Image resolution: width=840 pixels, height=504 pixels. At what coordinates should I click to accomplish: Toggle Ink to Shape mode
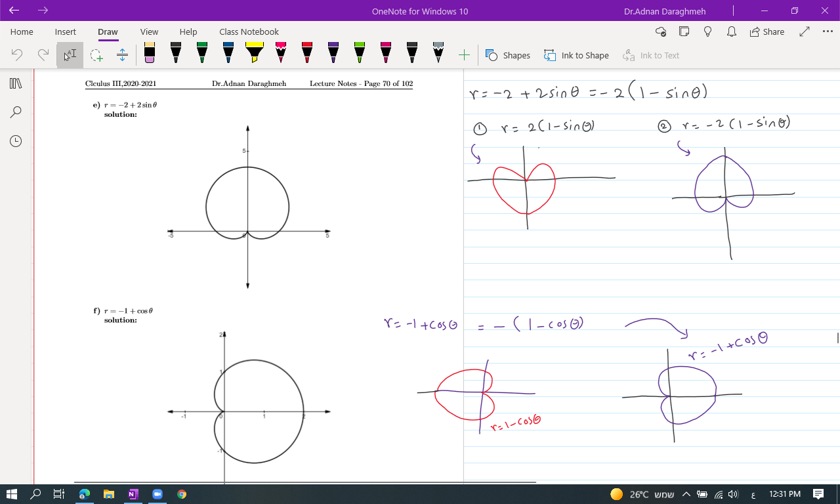[576, 55]
